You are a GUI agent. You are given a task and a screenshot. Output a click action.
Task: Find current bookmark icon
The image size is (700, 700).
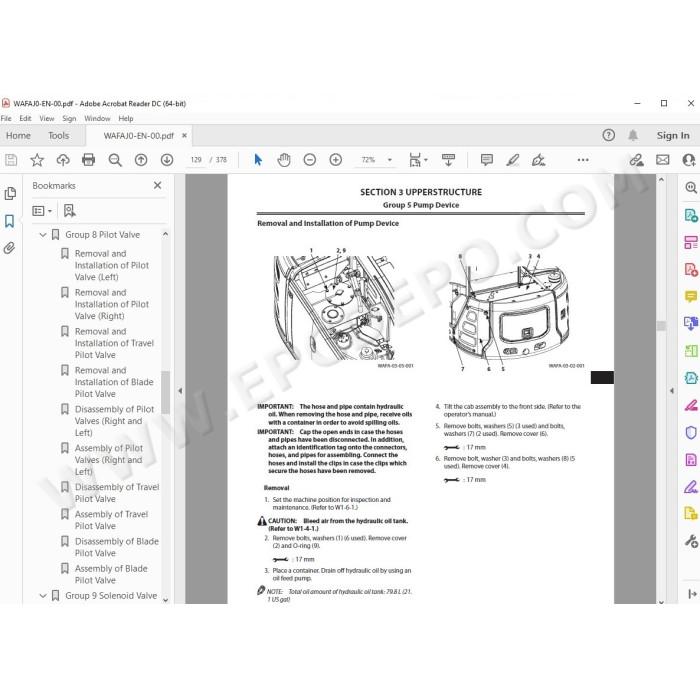click(69, 211)
